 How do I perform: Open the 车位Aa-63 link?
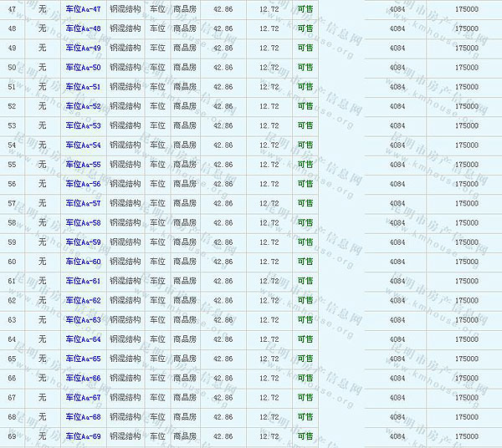(x=83, y=319)
